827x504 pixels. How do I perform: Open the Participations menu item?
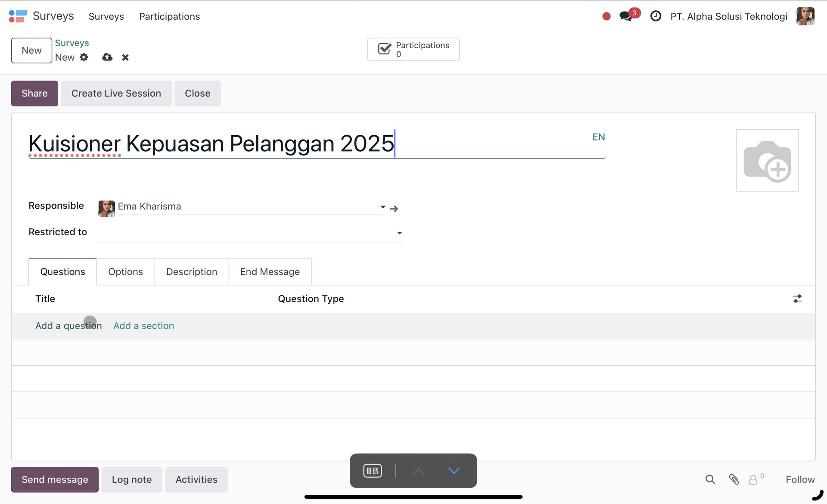[169, 16]
